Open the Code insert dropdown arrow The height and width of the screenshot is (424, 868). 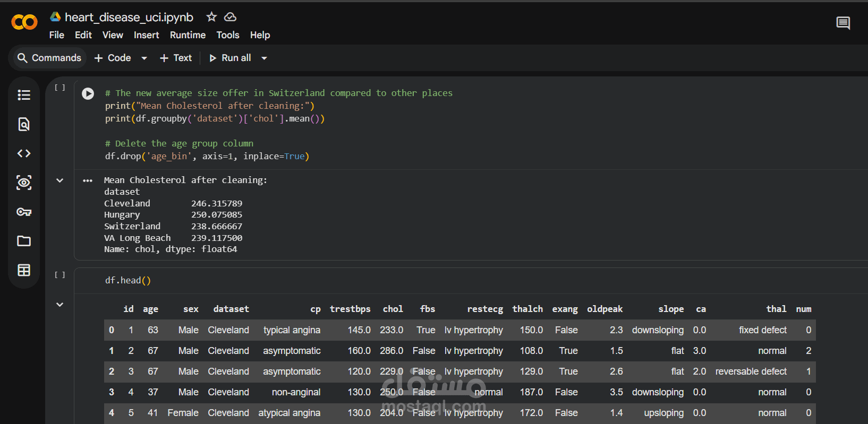(144, 58)
